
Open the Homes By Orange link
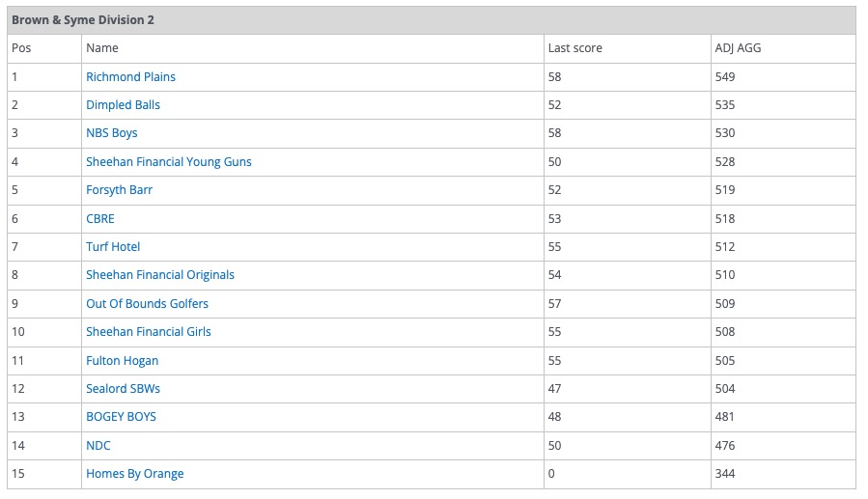[134, 474]
